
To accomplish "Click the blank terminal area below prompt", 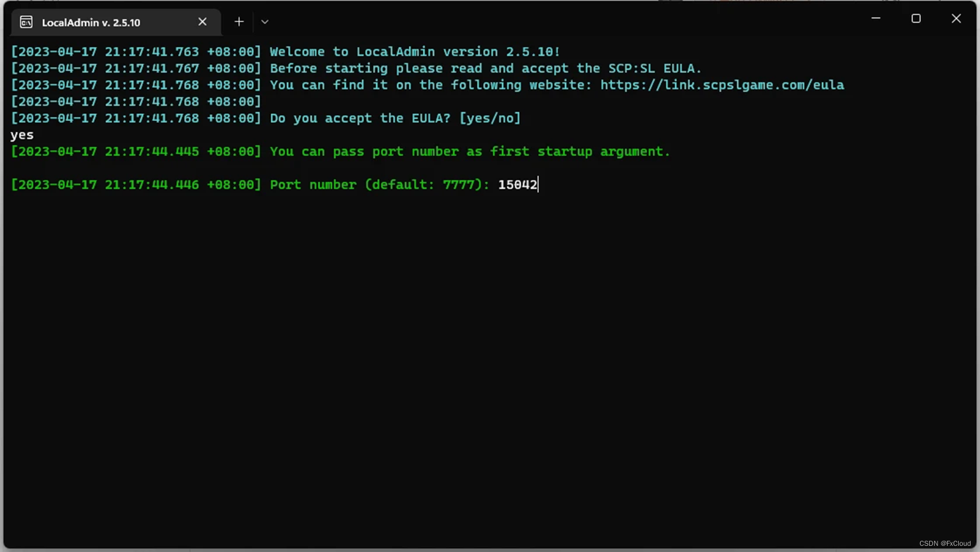I will (x=490, y=364).
